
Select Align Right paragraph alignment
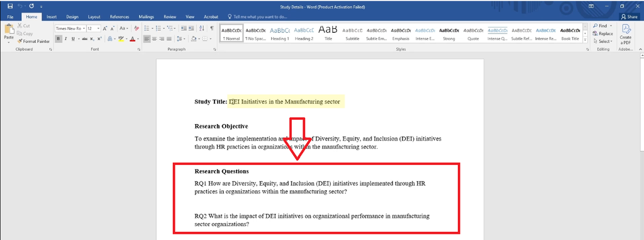162,38
